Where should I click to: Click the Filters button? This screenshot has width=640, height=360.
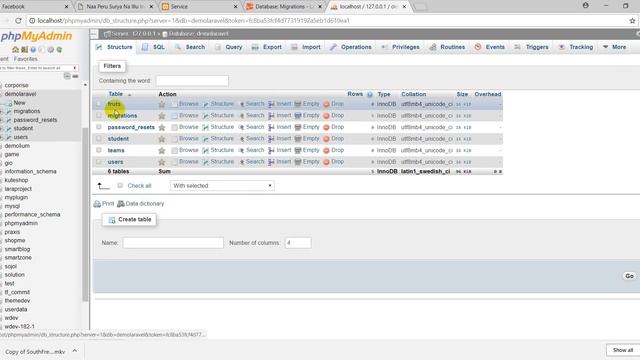[x=112, y=66]
